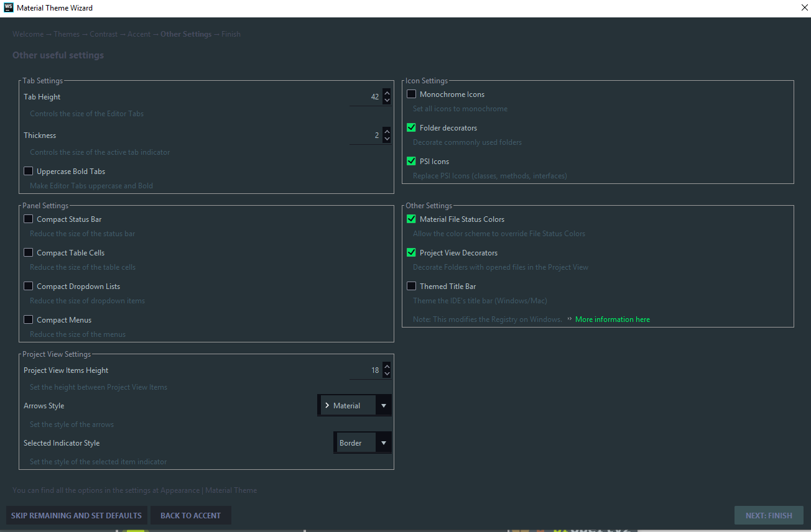Click the Project View Items Height field
The width and height of the screenshot is (811, 532).
coord(366,370)
